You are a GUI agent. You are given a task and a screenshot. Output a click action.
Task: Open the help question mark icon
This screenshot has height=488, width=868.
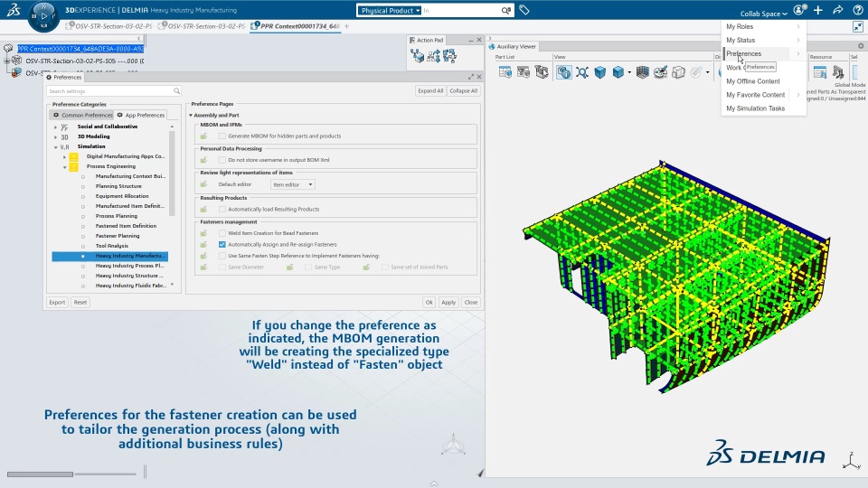click(x=857, y=10)
